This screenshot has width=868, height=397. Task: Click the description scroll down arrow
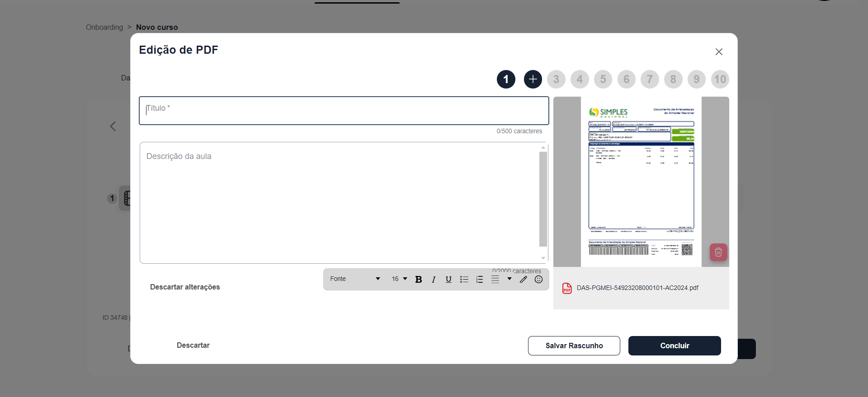pos(543,258)
